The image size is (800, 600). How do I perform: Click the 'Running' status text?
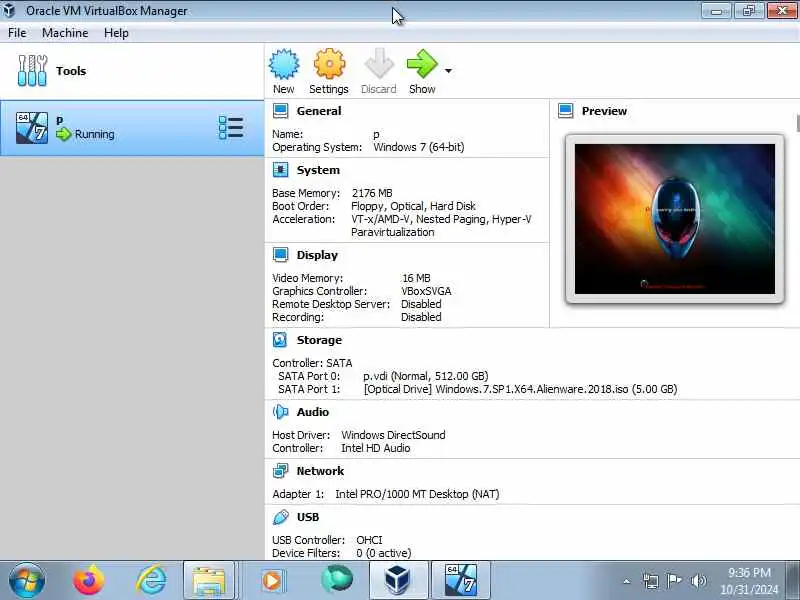[94, 134]
